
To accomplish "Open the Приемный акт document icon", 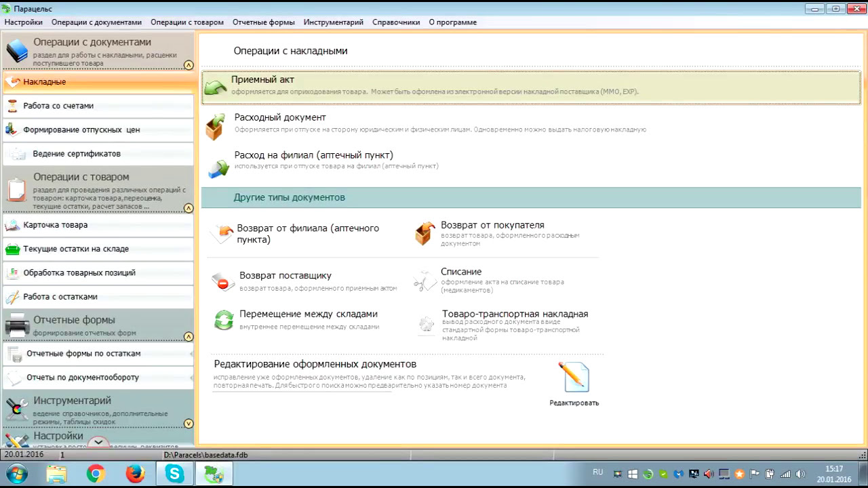I will [216, 87].
